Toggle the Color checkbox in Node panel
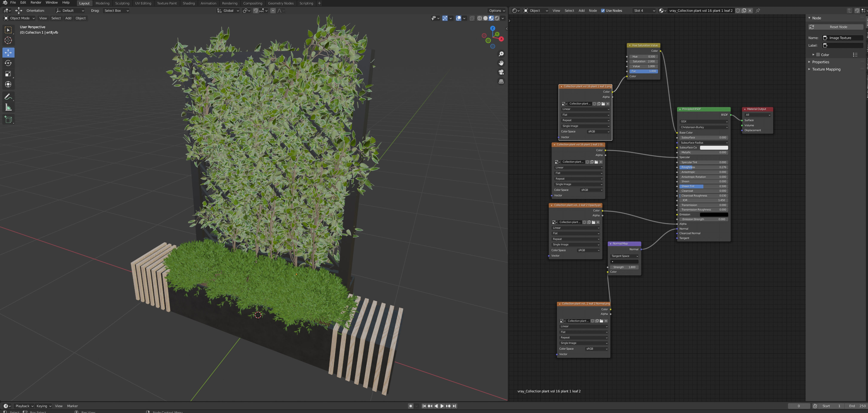The width and height of the screenshot is (868, 413). [818, 55]
